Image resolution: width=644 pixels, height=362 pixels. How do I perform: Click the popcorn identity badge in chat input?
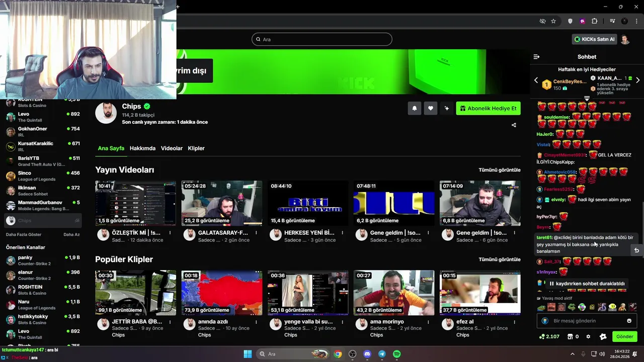(x=544, y=321)
